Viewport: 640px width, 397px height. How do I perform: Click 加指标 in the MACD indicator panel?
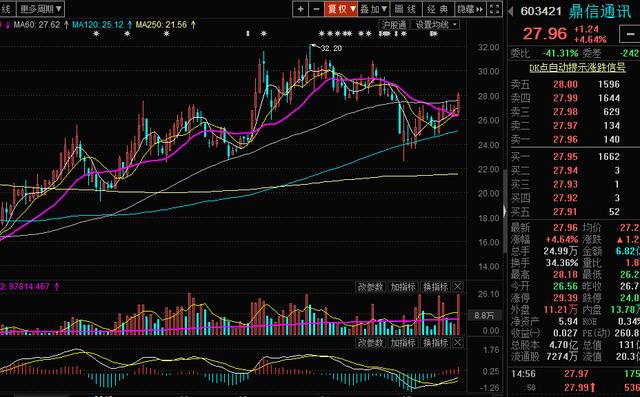pos(403,343)
